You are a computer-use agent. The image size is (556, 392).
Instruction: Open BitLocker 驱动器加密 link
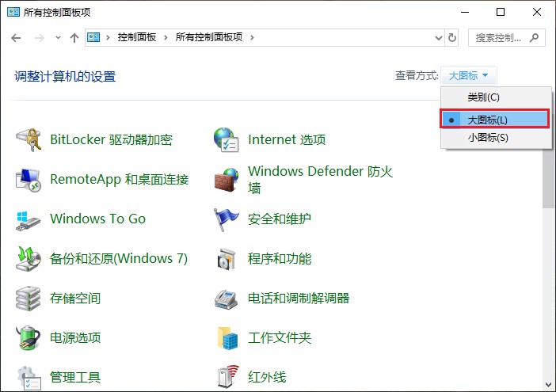point(111,139)
